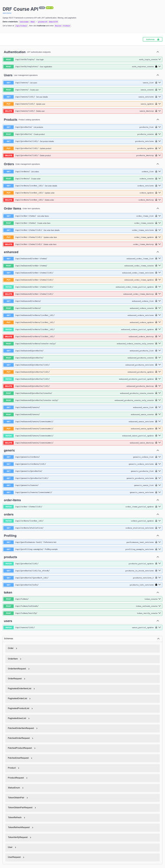Click the lock icon on enhanced_users_destroy row
Screen dimensions: 165x868
(x=156, y=443)
